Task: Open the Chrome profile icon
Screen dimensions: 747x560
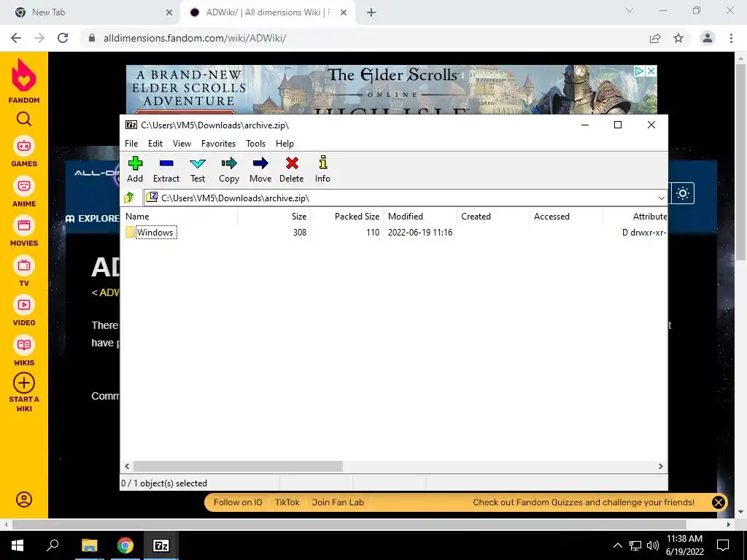Action: (x=708, y=38)
